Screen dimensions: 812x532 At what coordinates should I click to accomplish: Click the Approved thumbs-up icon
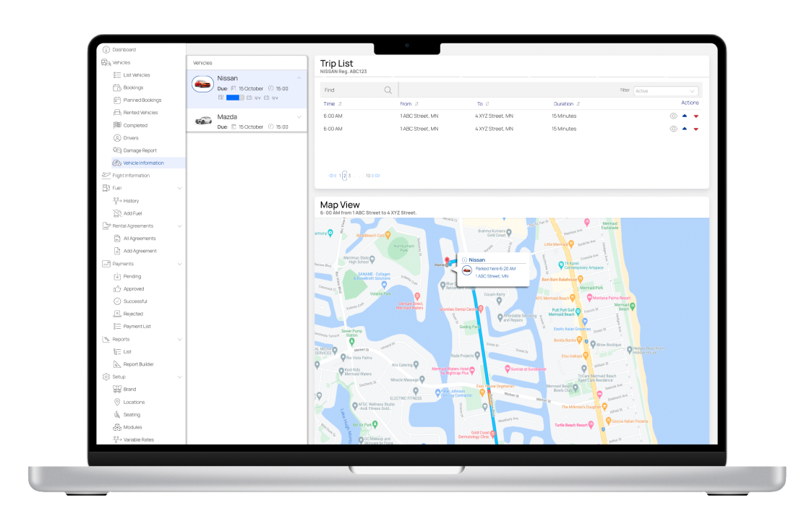pos(117,289)
